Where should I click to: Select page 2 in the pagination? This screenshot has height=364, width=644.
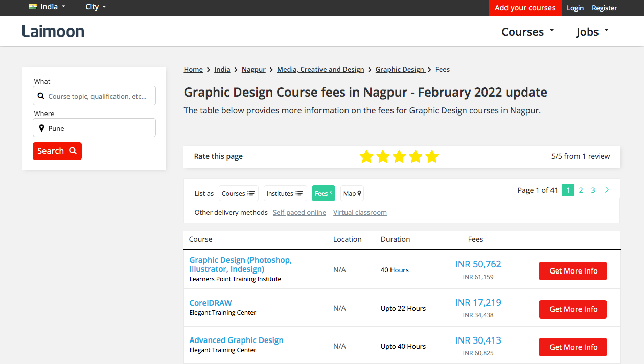coord(581,190)
